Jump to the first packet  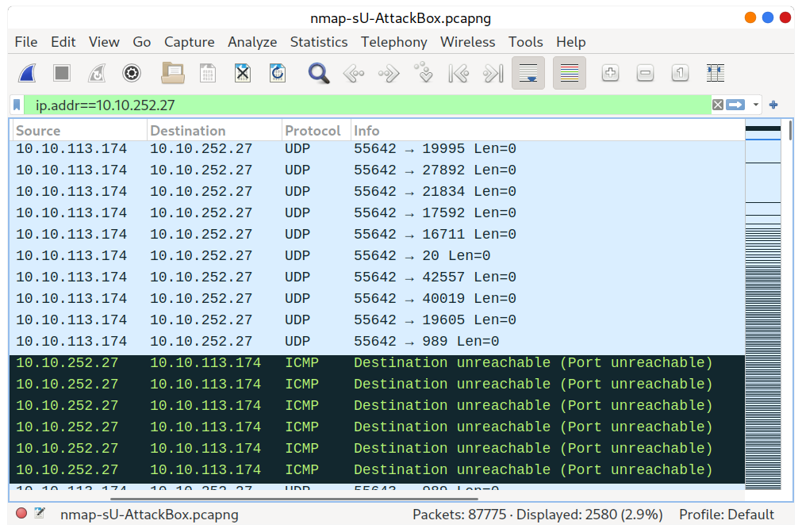point(459,74)
